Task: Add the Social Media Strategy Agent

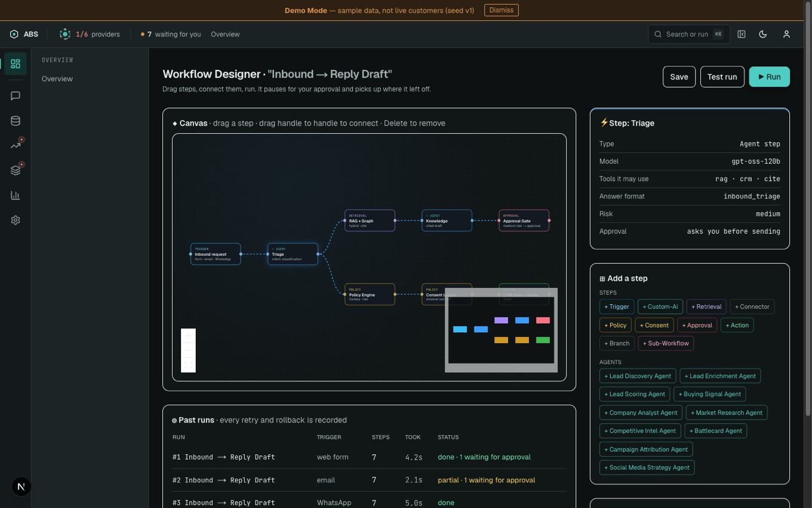Action: 647,467
